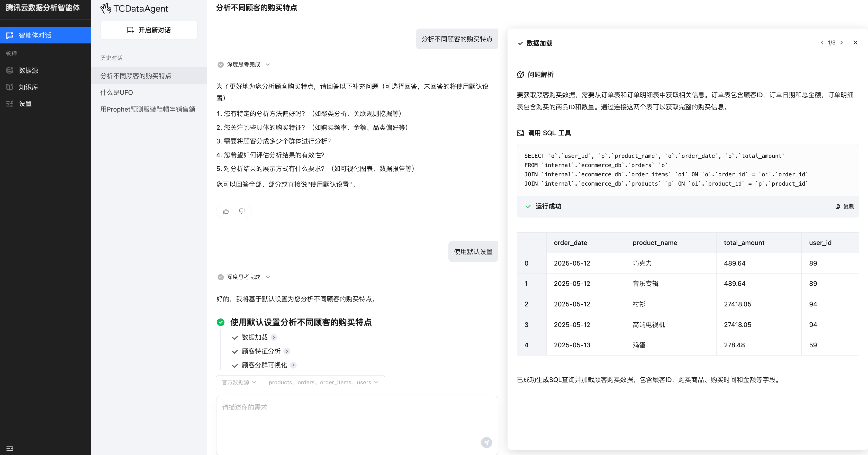Click the page title 分析不同顾客的购买特点
This screenshot has width=868, height=455.
click(x=256, y=8)
